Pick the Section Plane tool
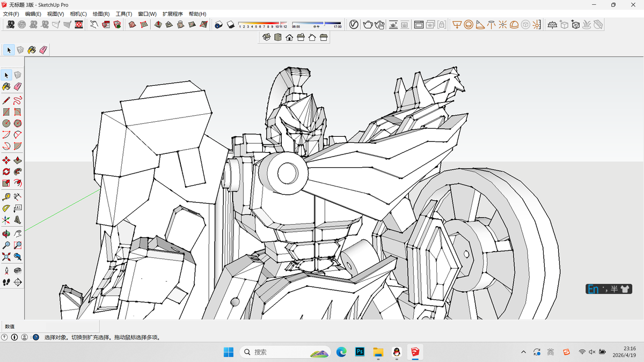Viewport: 644px width, 362px height. pyautogui.click(x=18, y=282)
